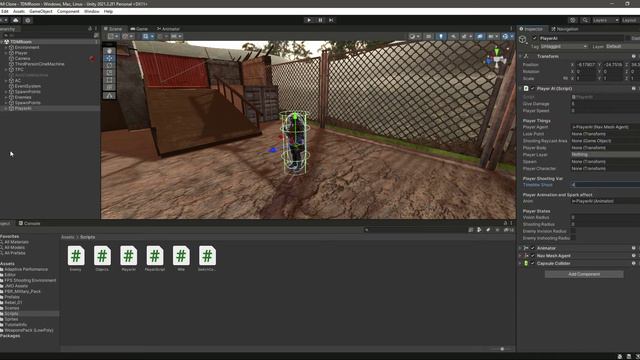Click the Give Damage field
Screen dimensions: 640x360
[x=605, y=104]
